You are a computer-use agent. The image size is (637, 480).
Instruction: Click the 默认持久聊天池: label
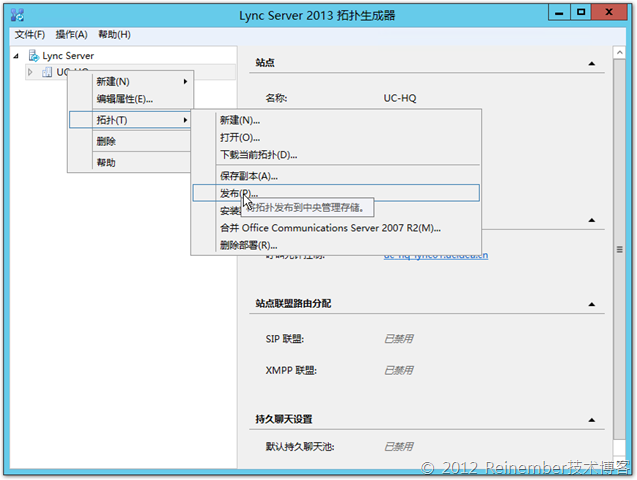300,447
